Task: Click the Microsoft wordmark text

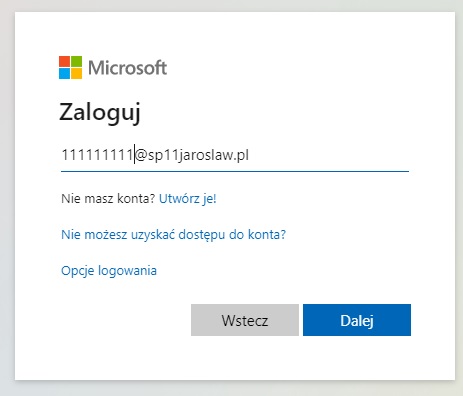Action: point(127,68)
